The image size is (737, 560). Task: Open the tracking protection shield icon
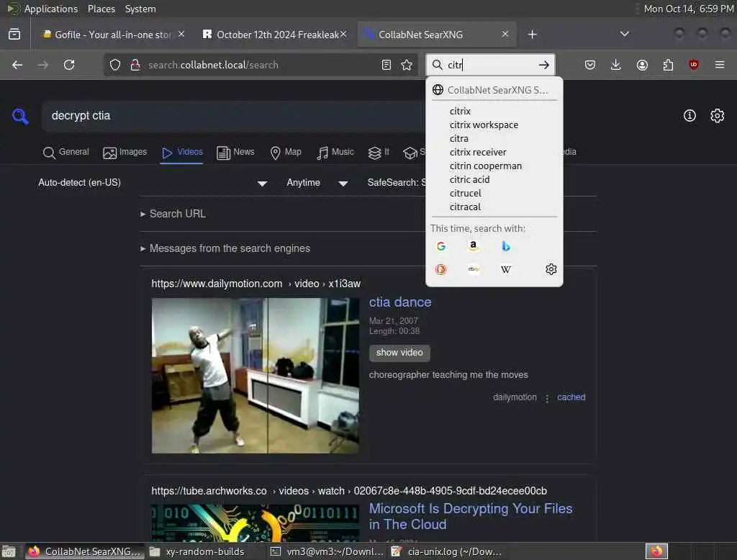tap(115, 65)
